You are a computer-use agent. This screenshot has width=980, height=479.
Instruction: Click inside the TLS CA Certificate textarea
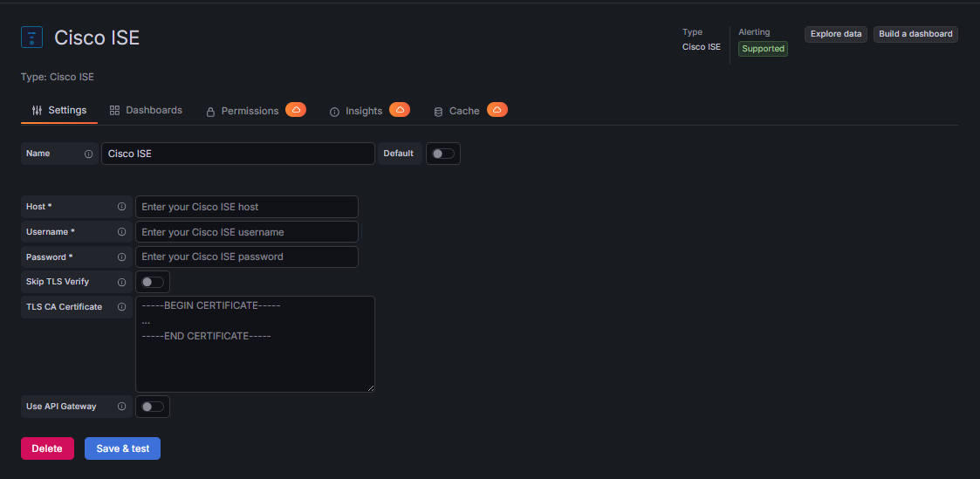click(x=255, y=344)
